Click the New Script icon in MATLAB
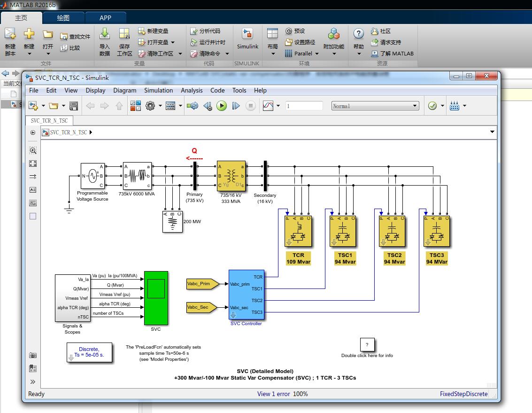Image resolution: width=532 pixels, height=413 pixels. [10, 41]
